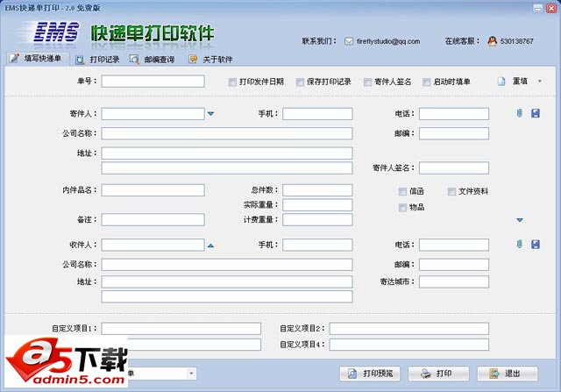The image size is (561, 392).
Task: Open the template combo box at bottom
Action: (191, 374)
